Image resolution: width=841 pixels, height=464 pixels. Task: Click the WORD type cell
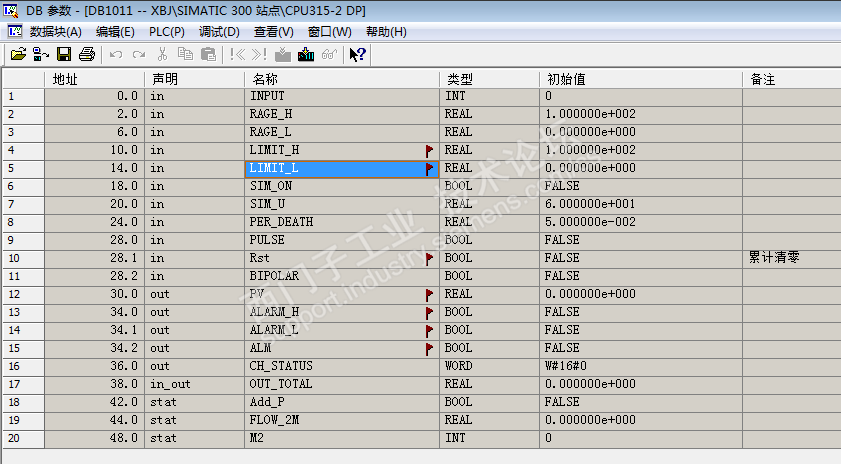pyautogui.click(x=489, y=366)
